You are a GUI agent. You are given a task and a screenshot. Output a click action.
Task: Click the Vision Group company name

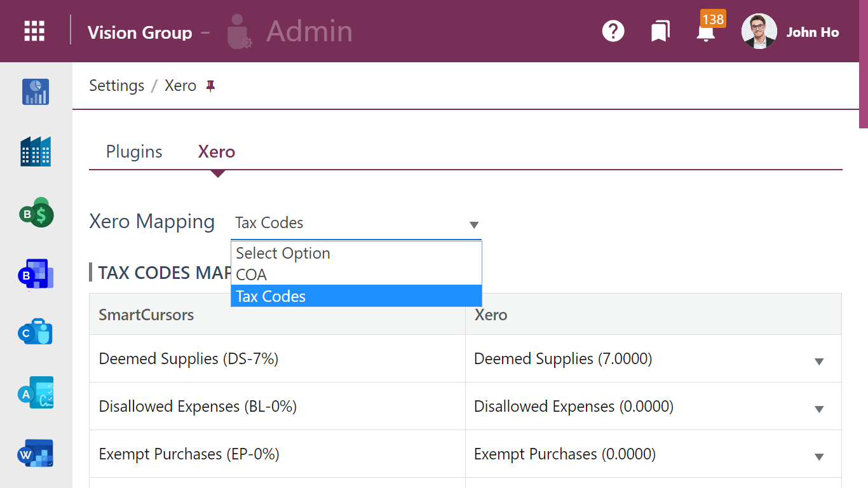point(140,32)
